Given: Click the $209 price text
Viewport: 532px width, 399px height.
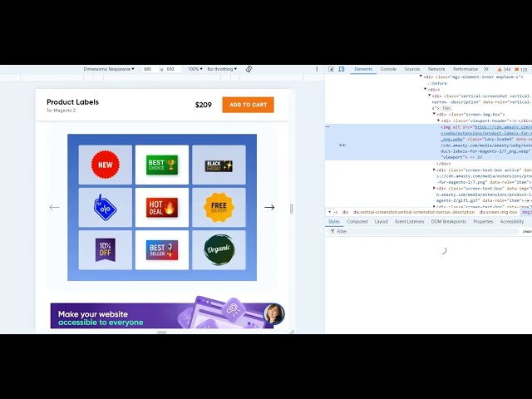Looking at the screenshot, I should point(203,105).
